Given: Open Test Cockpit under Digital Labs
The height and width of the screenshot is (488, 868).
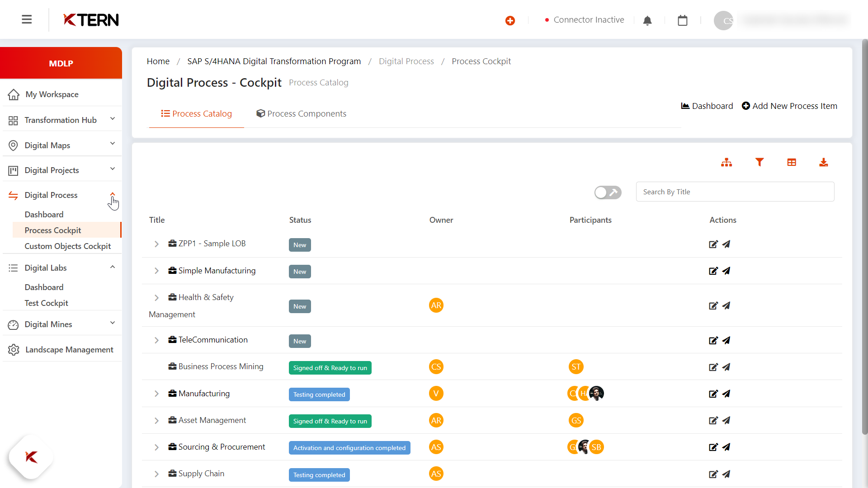Looking at the screenshot, I should (x=46, y=303).
